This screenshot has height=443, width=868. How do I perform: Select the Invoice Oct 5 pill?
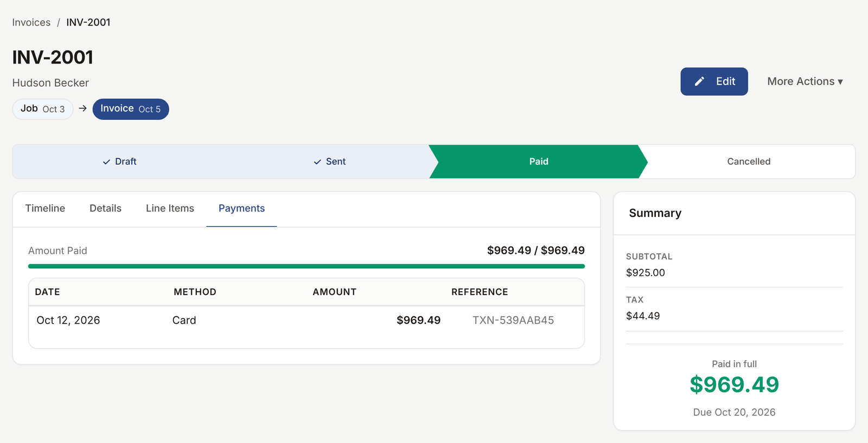(131, 109)
